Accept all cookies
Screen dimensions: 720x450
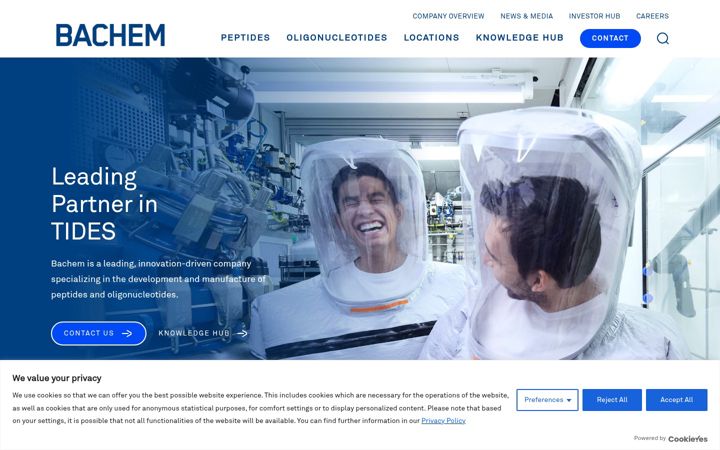click(x=676, y=400)
